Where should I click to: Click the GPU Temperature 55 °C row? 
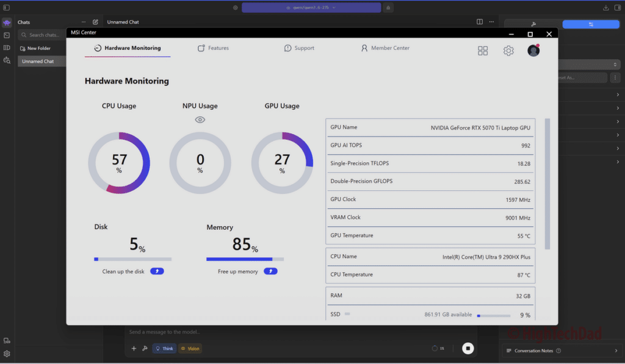pos(430,235)
